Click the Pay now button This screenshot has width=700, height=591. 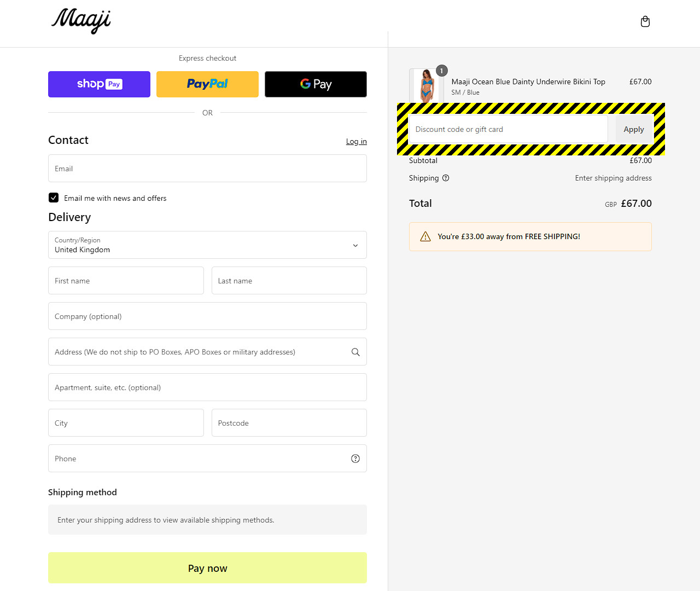click(207, 568)
